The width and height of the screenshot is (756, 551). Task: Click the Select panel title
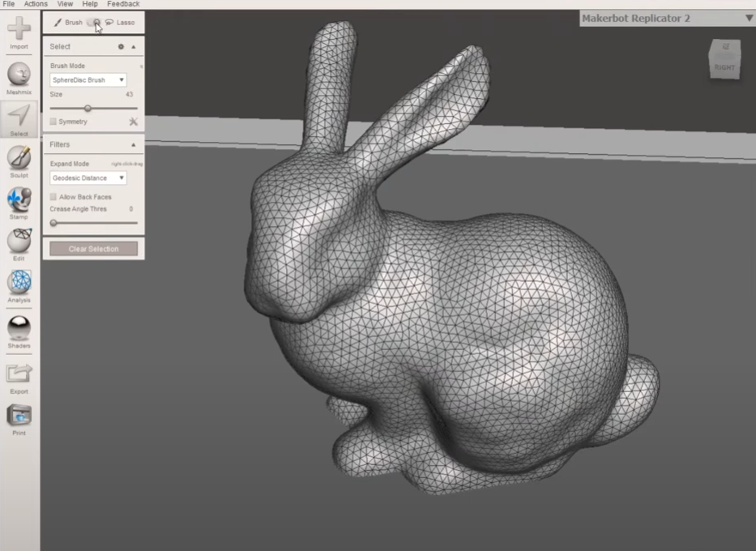pos(60,47)
